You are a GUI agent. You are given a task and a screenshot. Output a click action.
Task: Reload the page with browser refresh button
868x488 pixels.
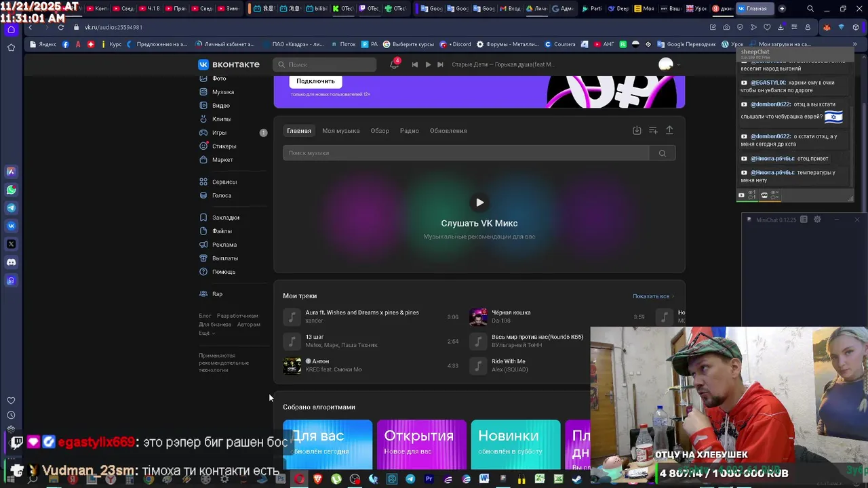pyautogui.click(x=60, y=27)
